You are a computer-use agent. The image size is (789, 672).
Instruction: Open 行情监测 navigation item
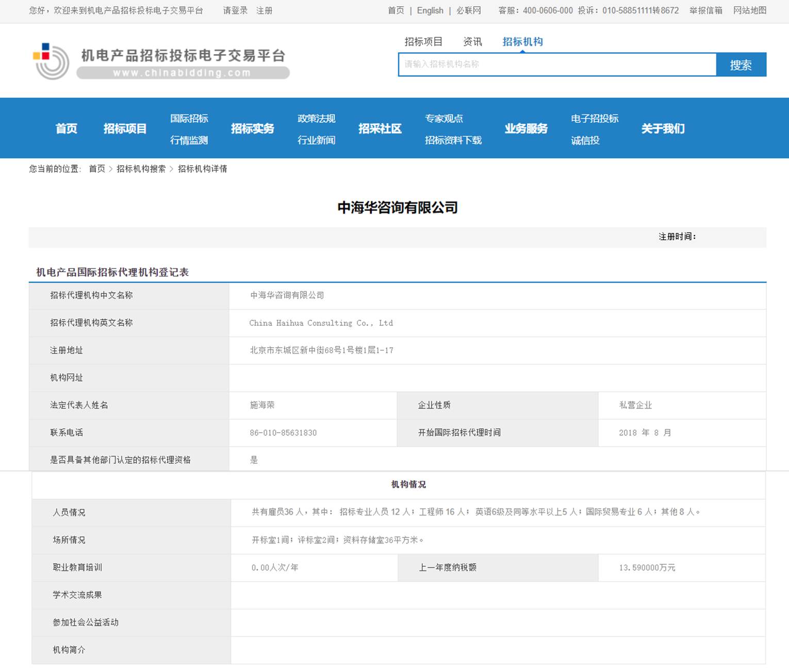pyautogui.click(x=189, y=140)
